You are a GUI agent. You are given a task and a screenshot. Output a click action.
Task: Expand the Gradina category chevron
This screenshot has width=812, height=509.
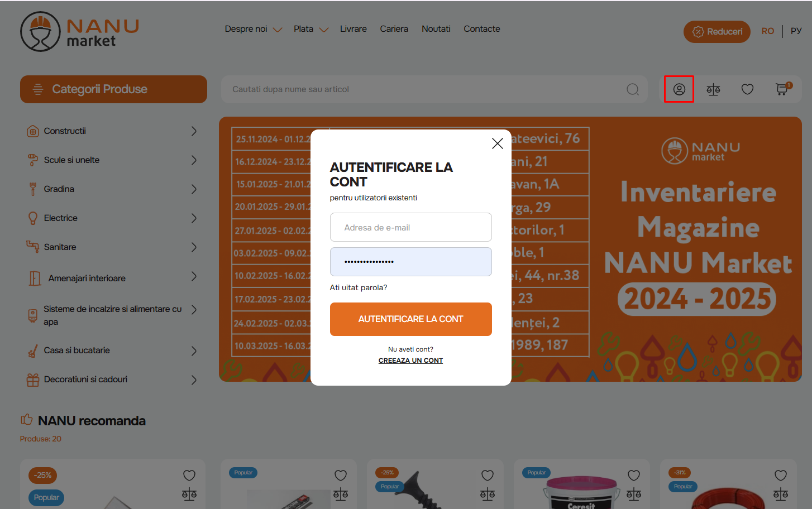click(194, 189)
